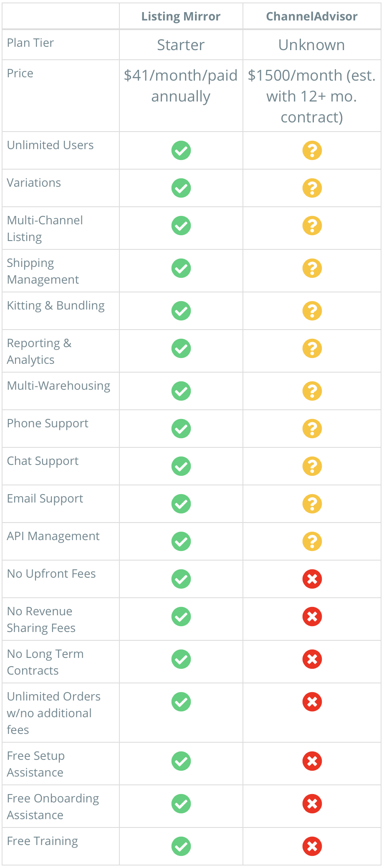Click the $41/month/paid annually price text
The width and height of the screenshot is (384, 868).
pos(181,86)
